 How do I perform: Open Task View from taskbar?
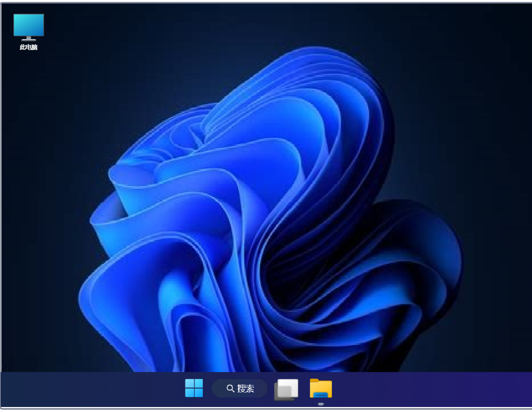tap(286, 389)
